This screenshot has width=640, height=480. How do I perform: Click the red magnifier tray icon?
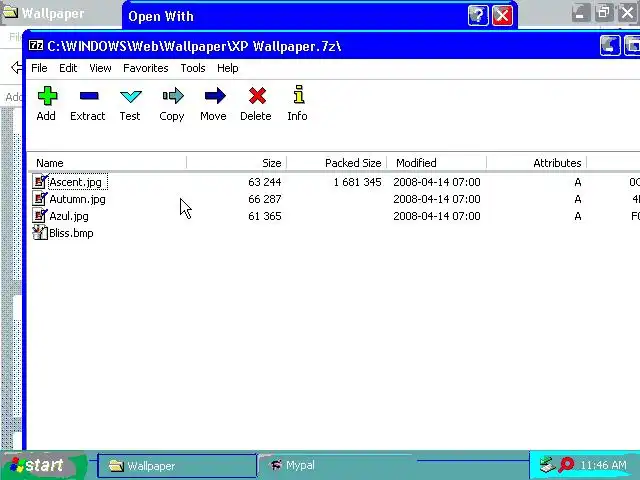click(x=566, y=465)
